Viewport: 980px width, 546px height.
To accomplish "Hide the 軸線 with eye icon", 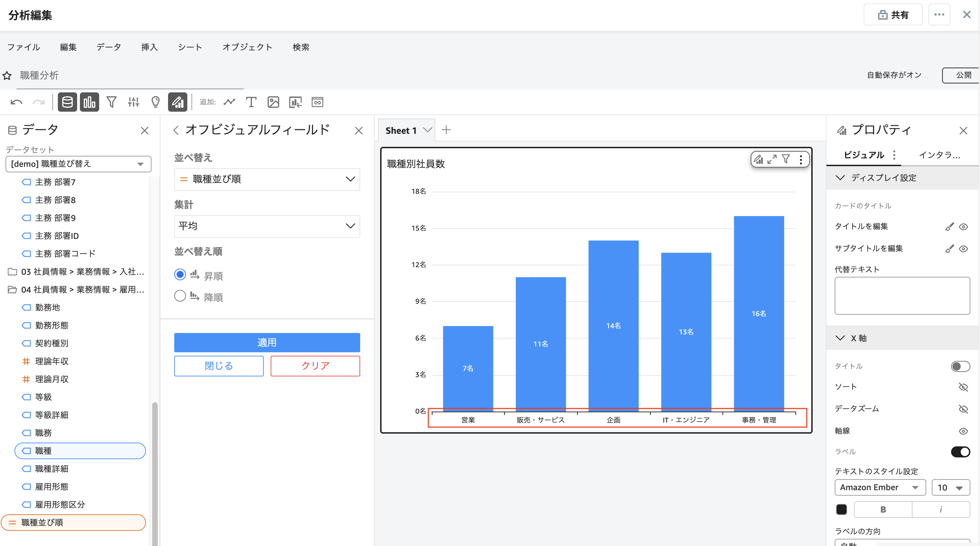I will point(963,431).
